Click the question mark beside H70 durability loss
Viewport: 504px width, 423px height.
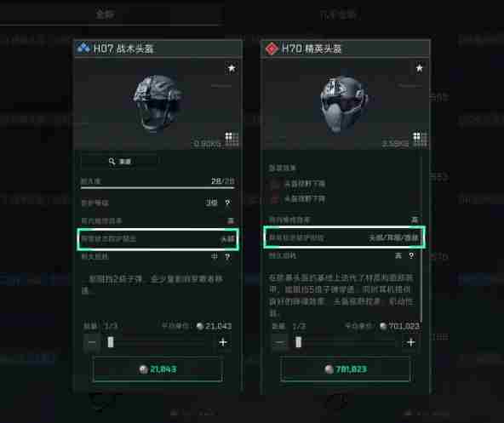click(411, 255)
